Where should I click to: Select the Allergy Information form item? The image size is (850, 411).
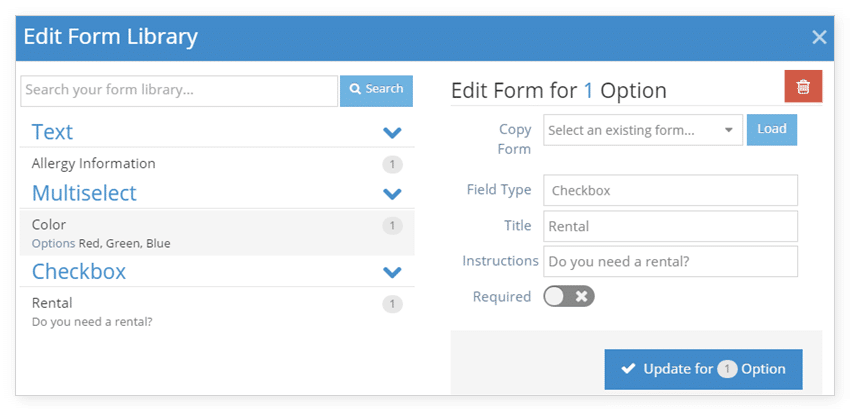(x=217, y=164)
